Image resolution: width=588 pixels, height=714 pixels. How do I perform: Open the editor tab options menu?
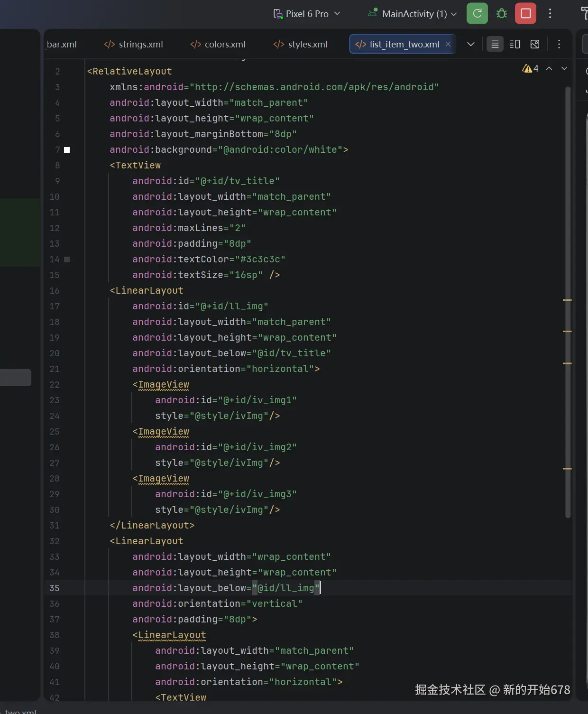[559, 44]
